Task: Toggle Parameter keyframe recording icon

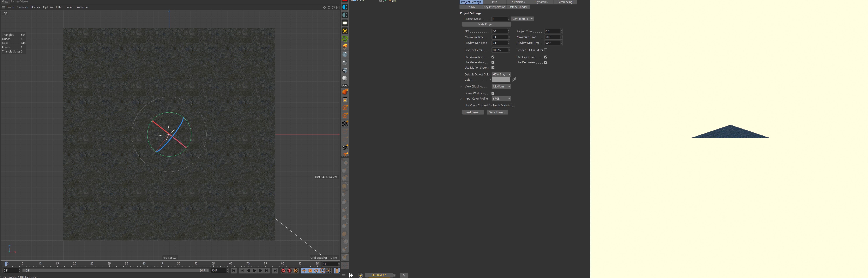Action: (x=323, y=271)
